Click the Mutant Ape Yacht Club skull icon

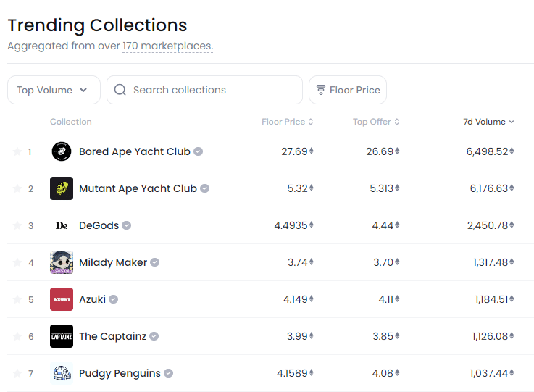62,188
